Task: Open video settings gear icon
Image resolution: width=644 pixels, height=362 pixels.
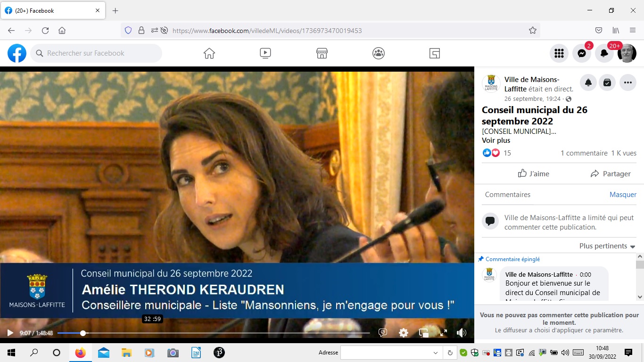Action: (404, 333)
